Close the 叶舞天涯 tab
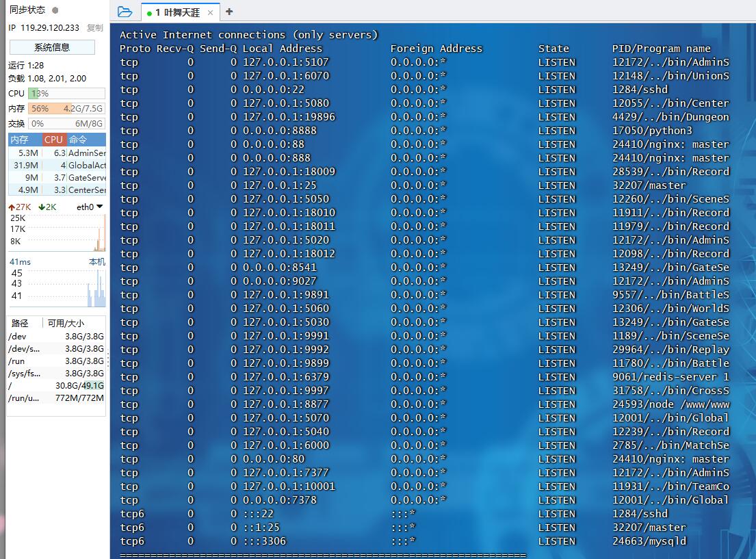The width and height of the screenshot is (756, 559). point(210,12)
